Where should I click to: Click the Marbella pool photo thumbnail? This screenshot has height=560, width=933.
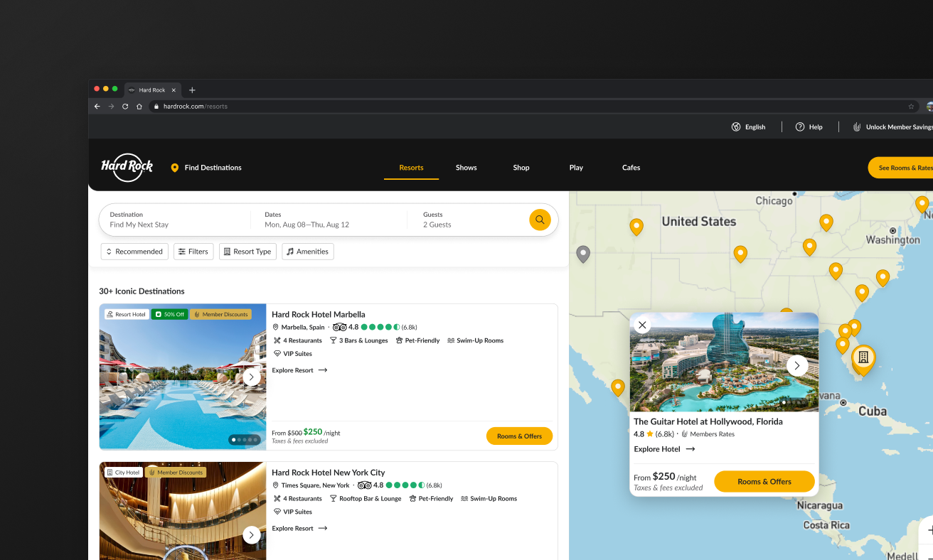pyautogui.click(x=183, y=377)
